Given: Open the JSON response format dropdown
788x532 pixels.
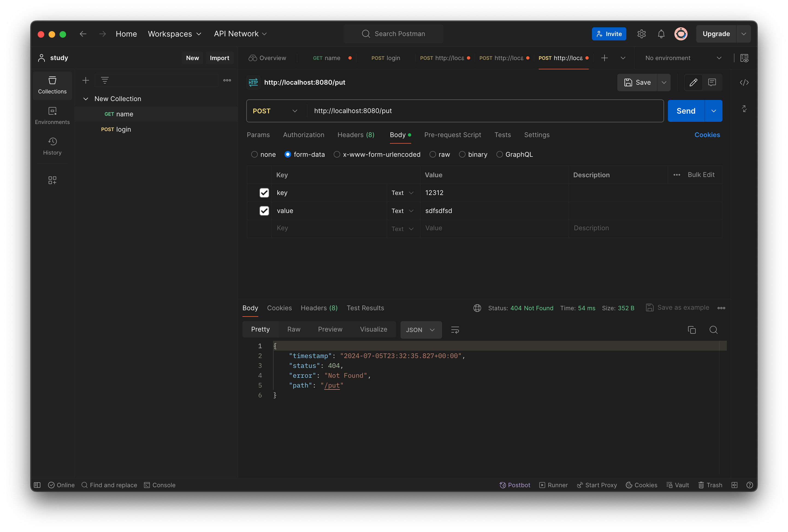Looking at the screenshot, I should pos(421,330).
